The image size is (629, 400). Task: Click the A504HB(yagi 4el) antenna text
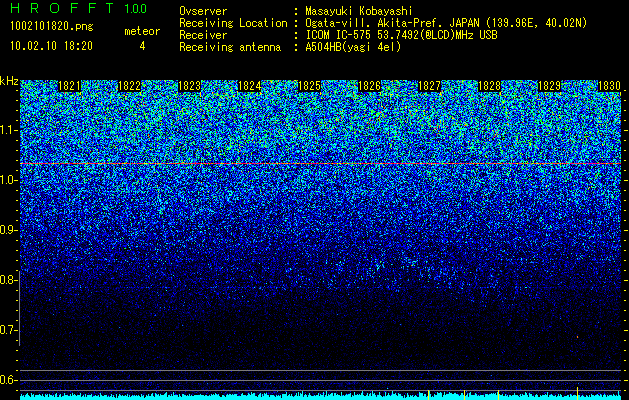click(353, 47)
